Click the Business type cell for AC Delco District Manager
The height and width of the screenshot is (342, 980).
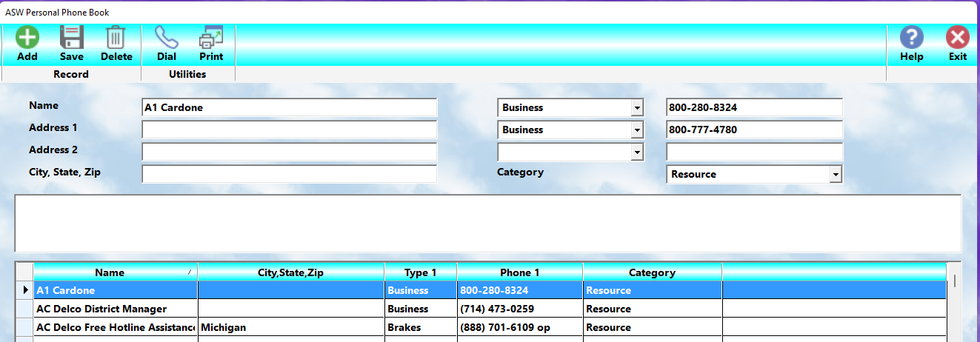pos(421,309)
